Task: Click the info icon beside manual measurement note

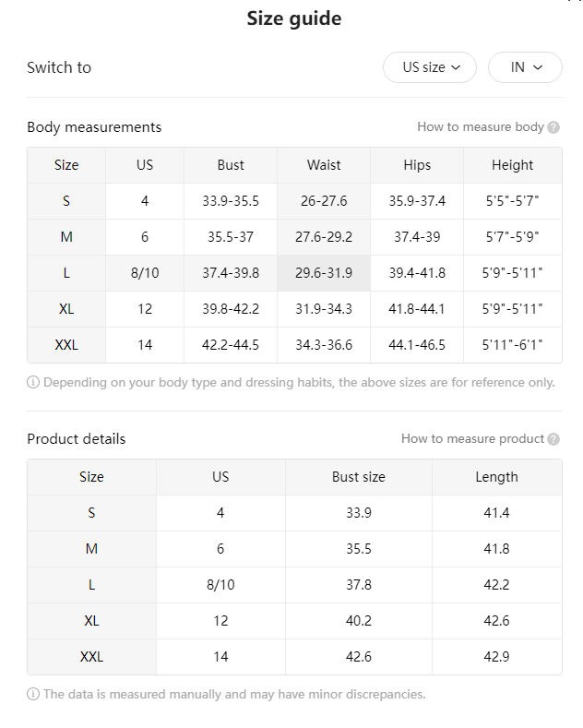Action: tap(33, 695)
